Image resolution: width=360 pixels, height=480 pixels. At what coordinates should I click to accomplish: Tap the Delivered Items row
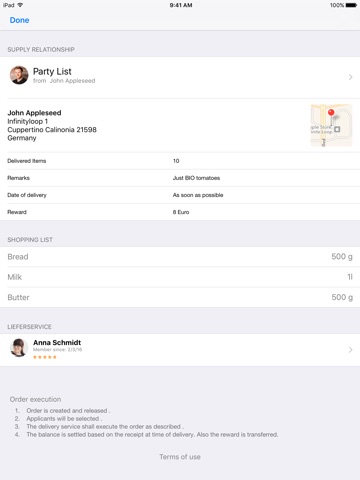pyautogui.click(x=180, y=161)
